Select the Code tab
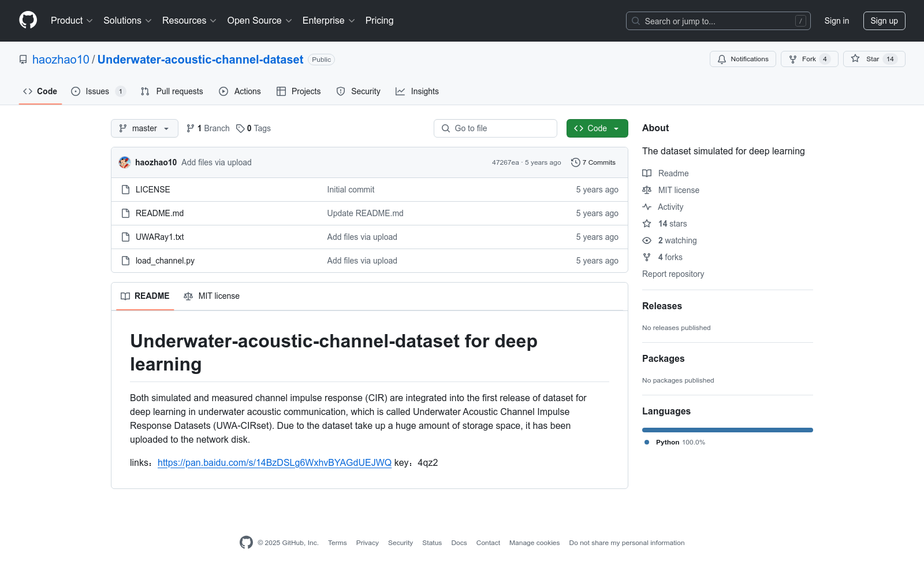Screen dimensions: 924x578 (40, 91)
